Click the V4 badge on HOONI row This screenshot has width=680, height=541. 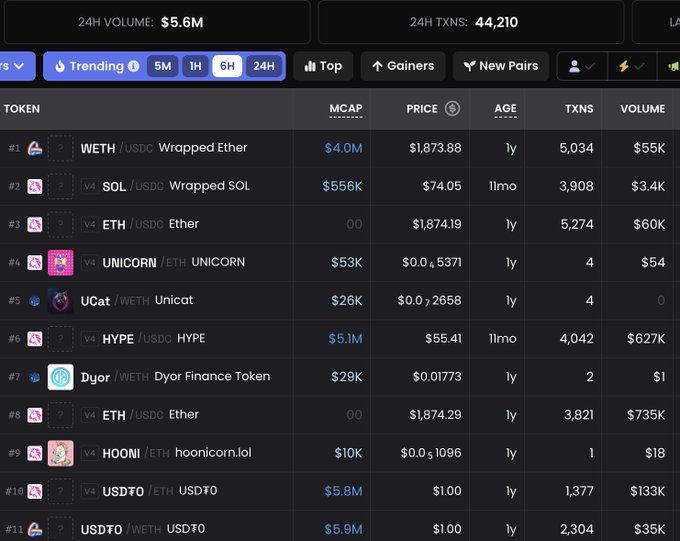click(x=90, y=453)
